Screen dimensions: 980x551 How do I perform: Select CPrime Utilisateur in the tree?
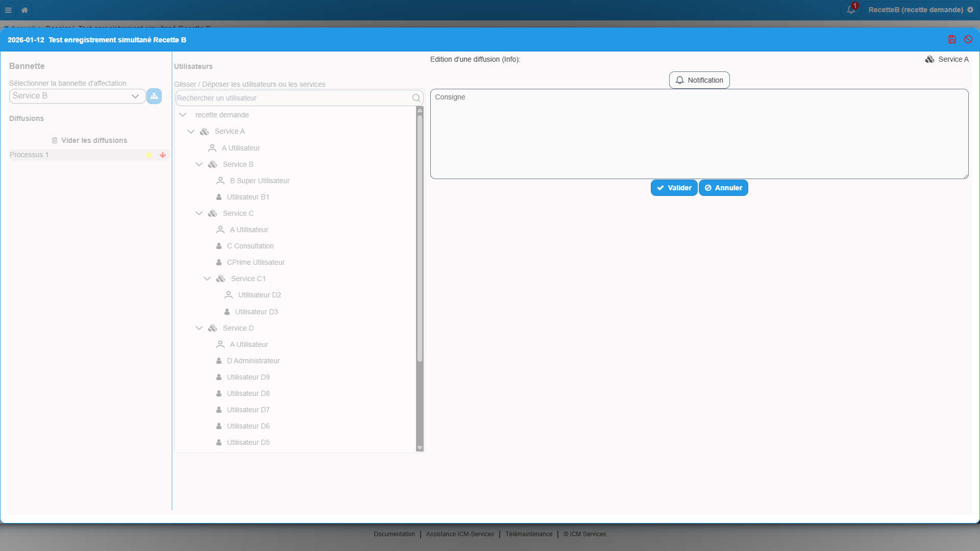pyautogui.click(x=256, y=262)
